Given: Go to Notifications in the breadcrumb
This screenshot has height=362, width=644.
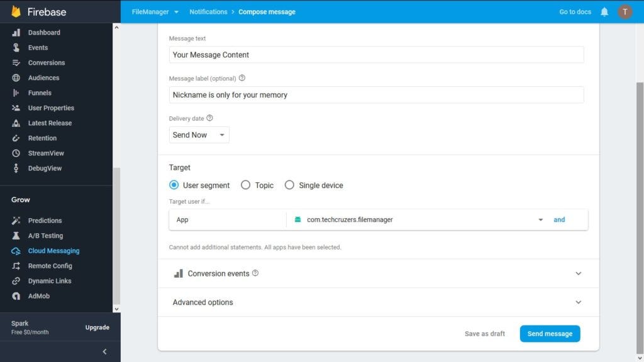Looking at the screenshot, I should [208, 12].
